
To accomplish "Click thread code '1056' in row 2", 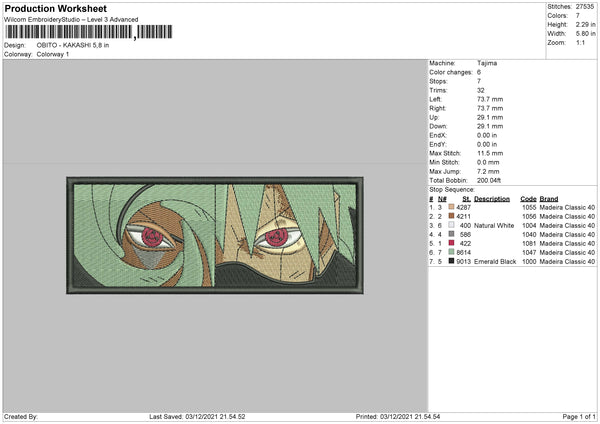I will point(529,217).
